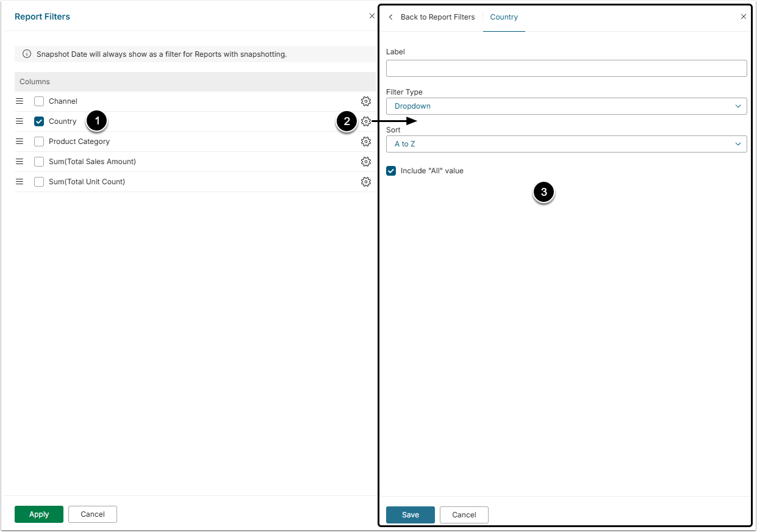The height and width of the screenshot is (532, 757).
Task: Toggle Include "All" value checkbox
Action: click(x=391, y=171)
